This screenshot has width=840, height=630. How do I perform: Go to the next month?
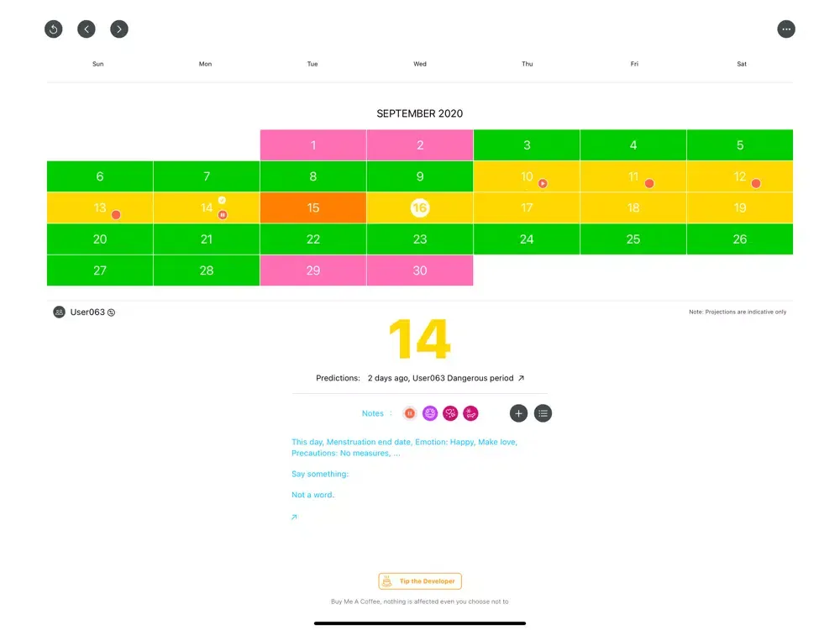pyautogui.click(x=119, y=29)
